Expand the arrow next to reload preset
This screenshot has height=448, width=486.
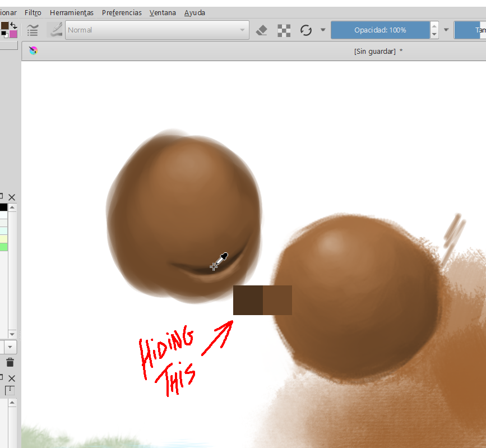pos(323,30)
